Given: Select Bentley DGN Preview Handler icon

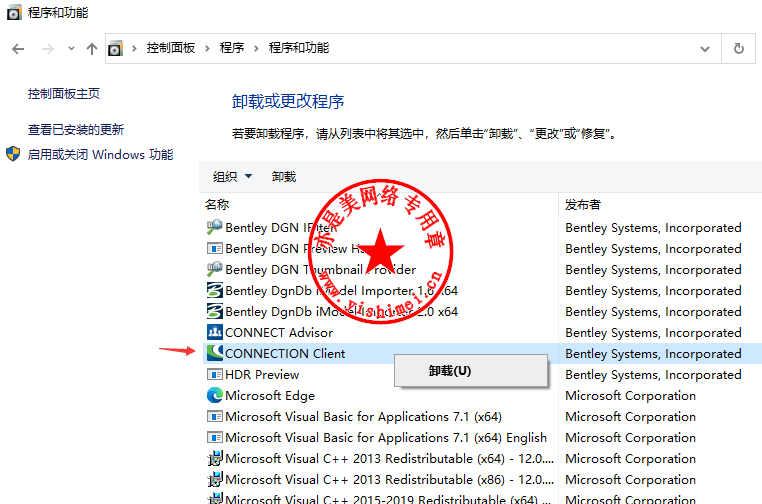Looking at the screenshot, I should click(x=214, y=248).
